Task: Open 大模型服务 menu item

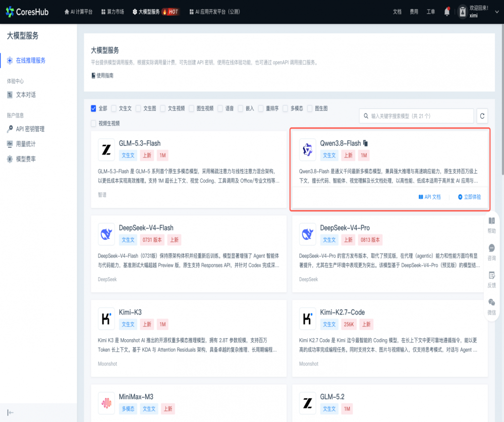Action: tap(146, 12)
